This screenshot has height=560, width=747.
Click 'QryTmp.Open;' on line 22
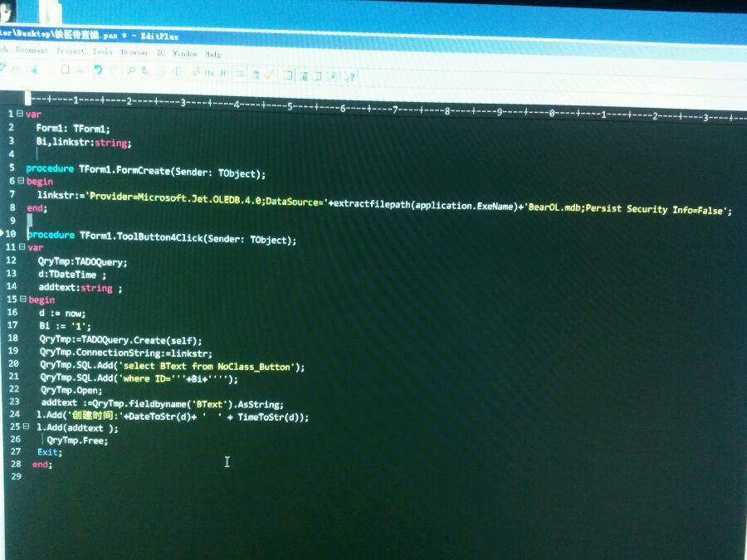tap(71, 390)
